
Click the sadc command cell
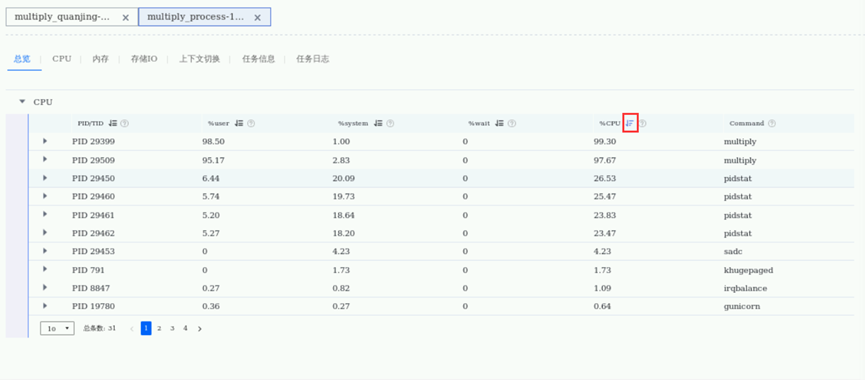click(733, 251)
